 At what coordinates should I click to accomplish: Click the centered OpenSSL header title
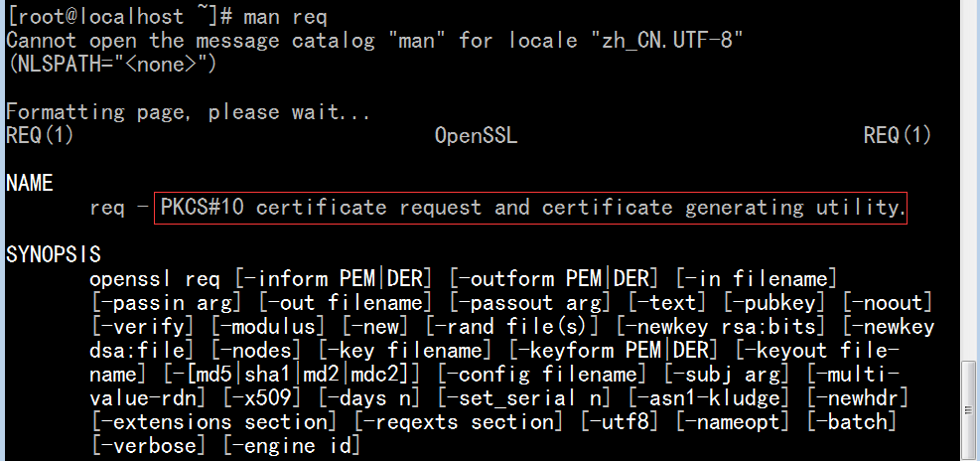coord(477,135)
